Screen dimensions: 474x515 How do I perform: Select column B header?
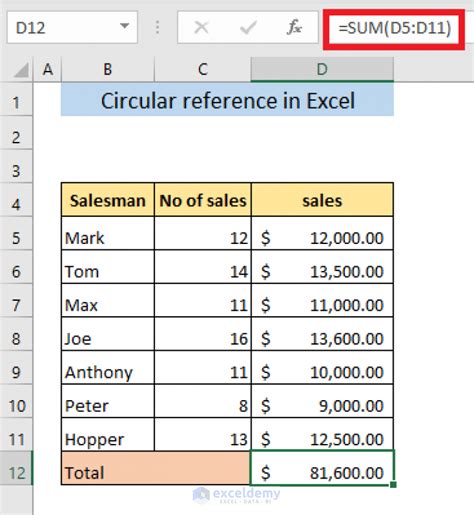pyautogui.click(x=108, y=69)
